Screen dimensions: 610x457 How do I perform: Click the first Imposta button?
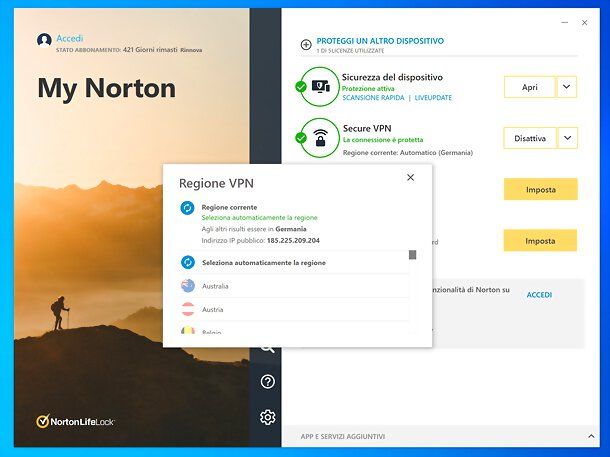click(540, 189)
